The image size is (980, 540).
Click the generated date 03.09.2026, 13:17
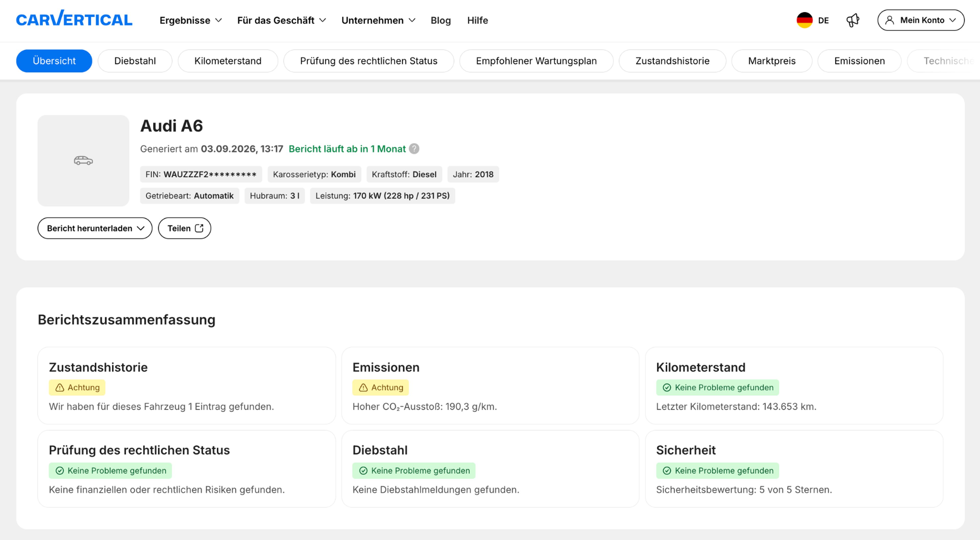point(242,149)
